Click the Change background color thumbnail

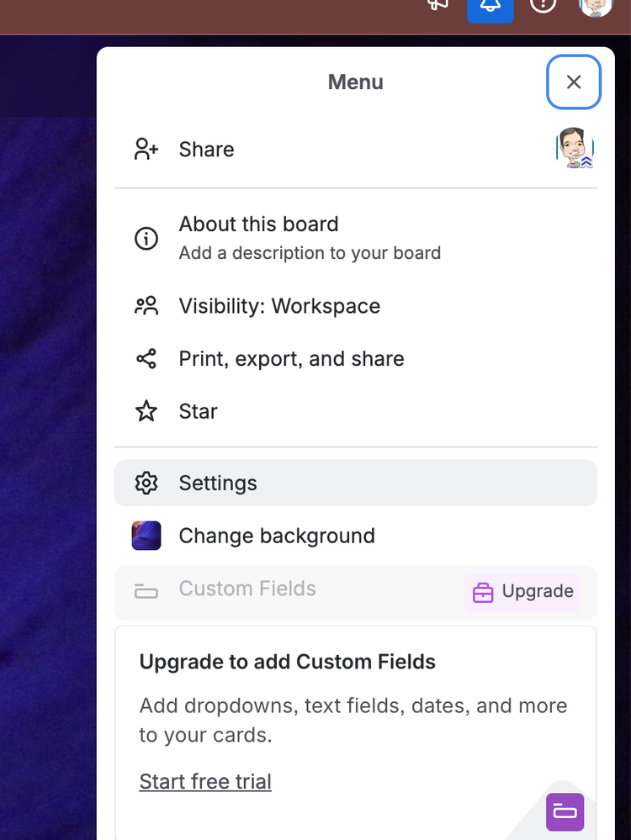[x=146, y=536]
